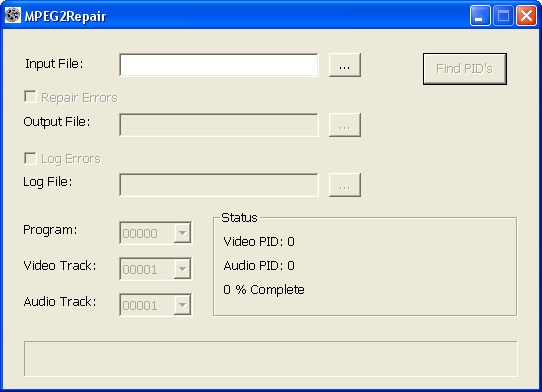Click the 0 % Complete status text

(x=264, y=290)
